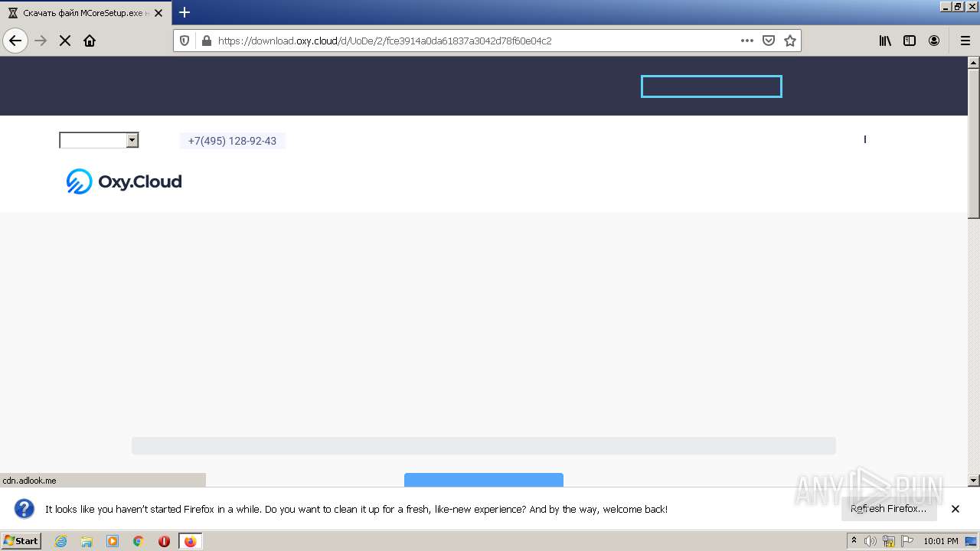
Task: Open the File Explorer taskbar icon
Action: pos(87,541)
